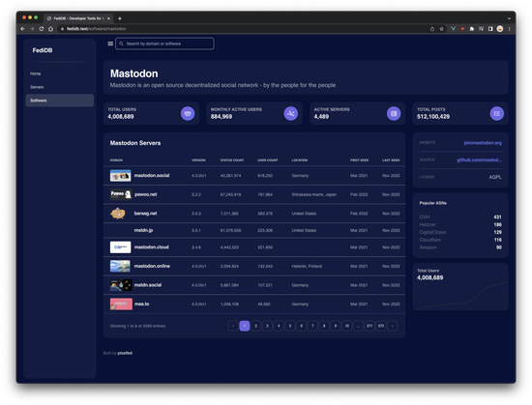Open the pixelfed link in footer
The width and height of the screenshot is (532, 405).
(x=125, y=353)
